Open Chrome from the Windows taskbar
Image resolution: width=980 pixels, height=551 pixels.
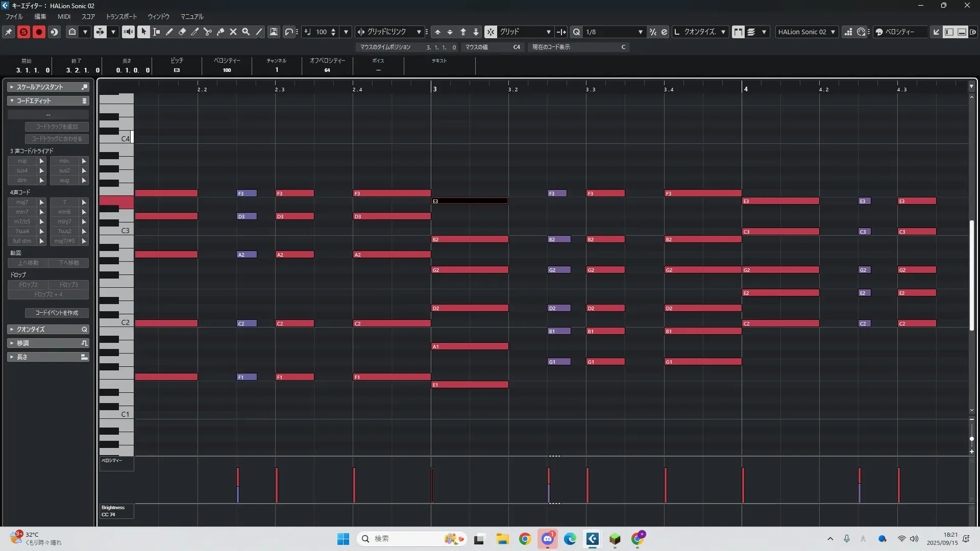tap(525, 539)
